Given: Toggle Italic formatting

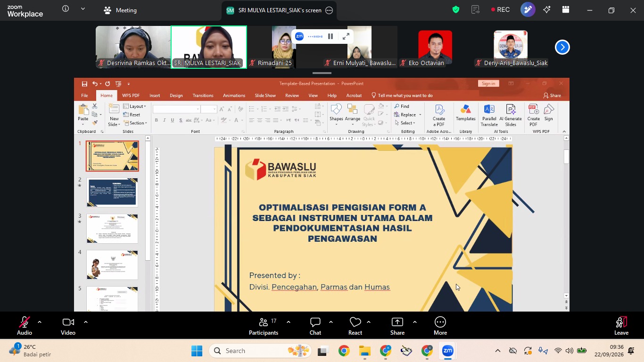Looking at the screenshot, I should 165,121.
